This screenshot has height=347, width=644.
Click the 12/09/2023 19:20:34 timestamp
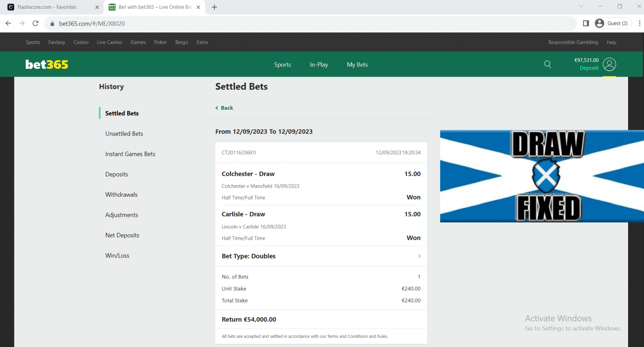pyautogui.click(x=398, y=153)
